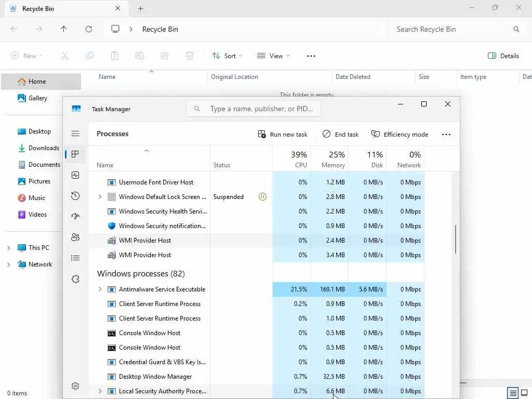Open Music in navigation pane
Screen dimensions: 532x399
click(31, 198)
